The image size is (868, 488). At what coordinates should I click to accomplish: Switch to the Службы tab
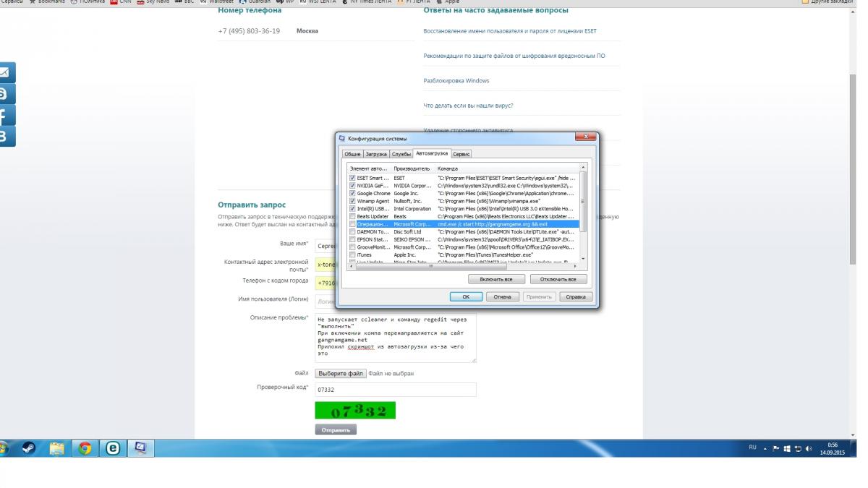point(401,154)
